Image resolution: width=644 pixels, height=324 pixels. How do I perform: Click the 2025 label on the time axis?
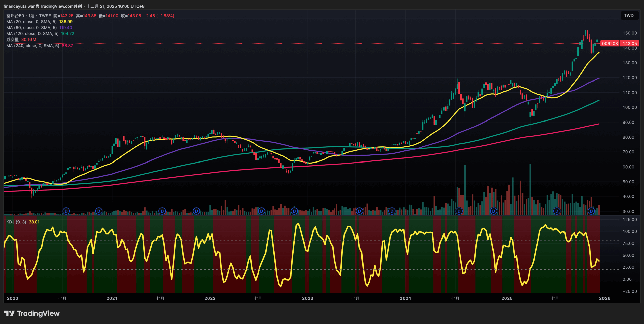[x=507, y=298]
